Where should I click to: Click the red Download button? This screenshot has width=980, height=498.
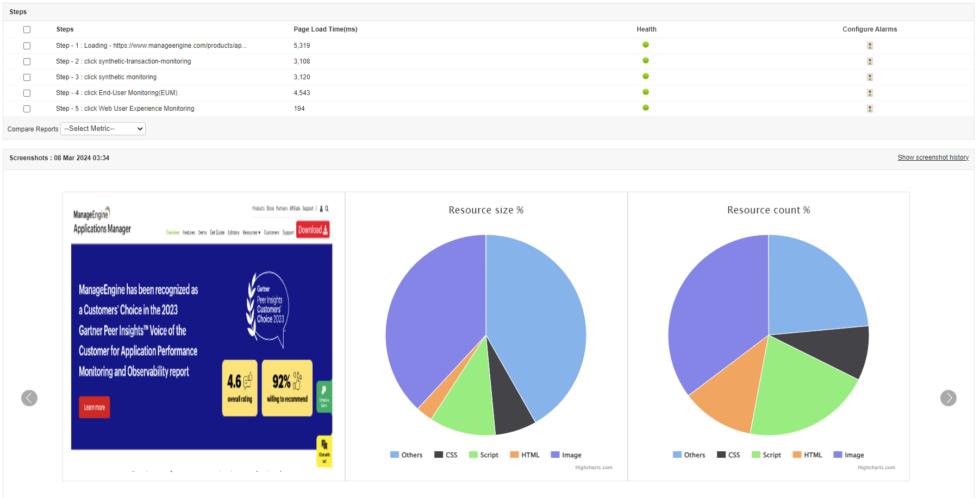pyautogui.click(x=312, y=230)
